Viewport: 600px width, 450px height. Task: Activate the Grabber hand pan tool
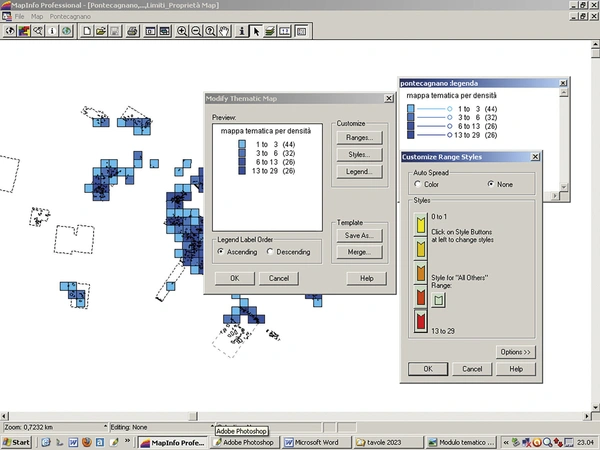coord(225,30)
